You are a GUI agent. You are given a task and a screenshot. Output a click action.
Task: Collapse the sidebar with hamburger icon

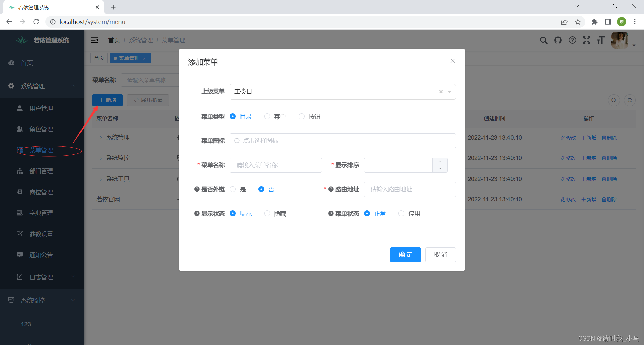pos(95,40)
